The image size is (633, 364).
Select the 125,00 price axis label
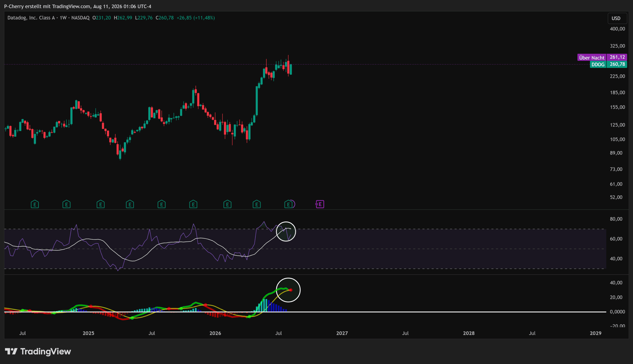click(x=617, y=125)
